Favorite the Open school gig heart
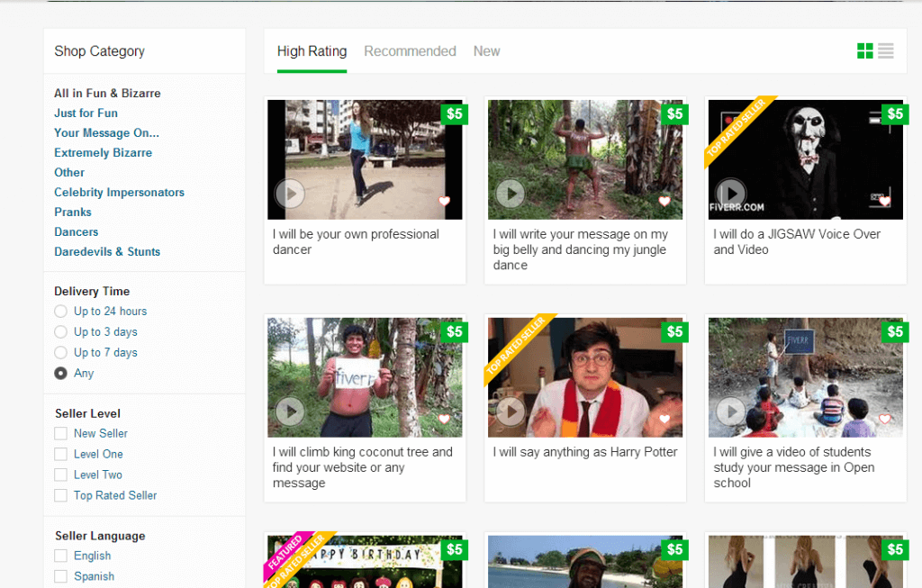 [x=884, y=419]
